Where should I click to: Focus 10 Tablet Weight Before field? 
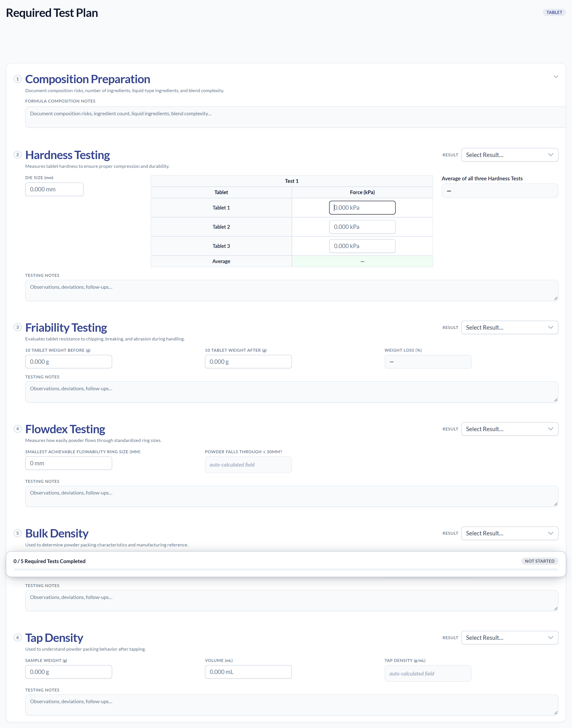[69, 362]
